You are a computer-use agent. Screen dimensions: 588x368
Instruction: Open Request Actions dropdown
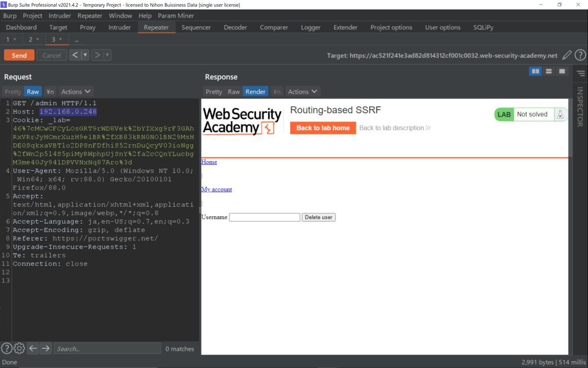tap(76, 92)
